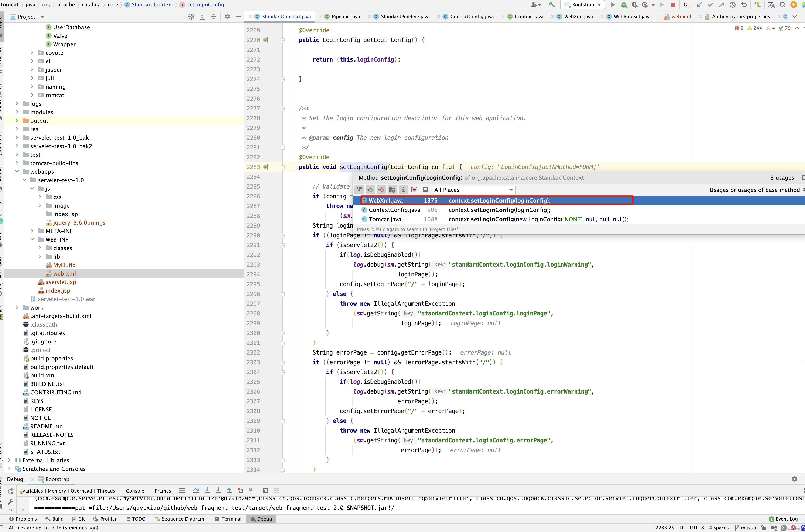Force step into (red arrow)
The width and height of the screenshot is (805, 532).
(218, 491)
